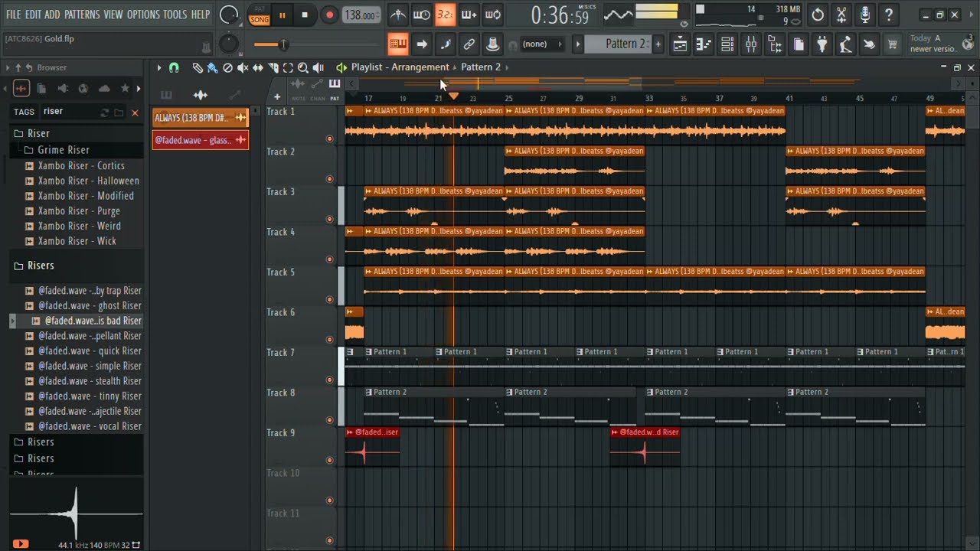Viewport: 980px width, 551px height.
Task: Open the Piano roll view icon
Action: 704,44
